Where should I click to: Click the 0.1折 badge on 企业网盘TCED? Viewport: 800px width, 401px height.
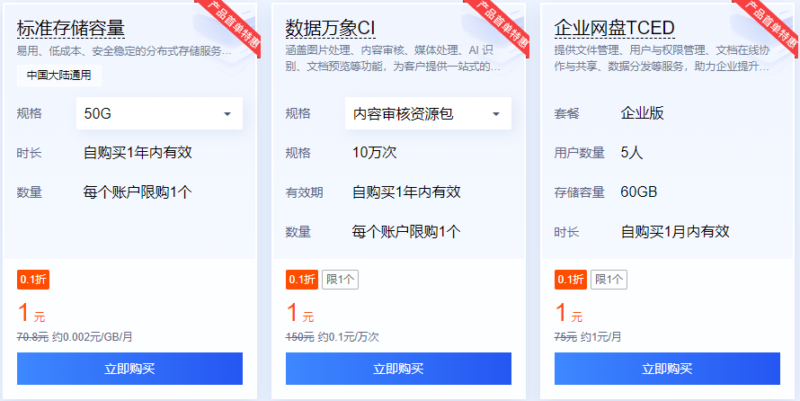point(570,280)
